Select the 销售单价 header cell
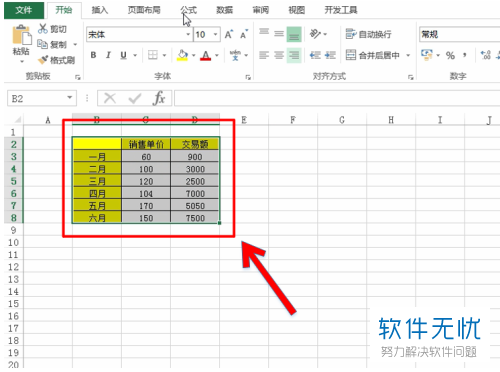 (146, 144)
